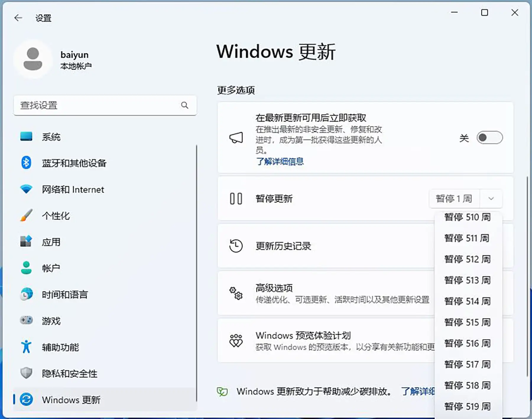Open the 游戏 gamepad icon
This screenshot has width=532, height=419.
coord(26,321)
